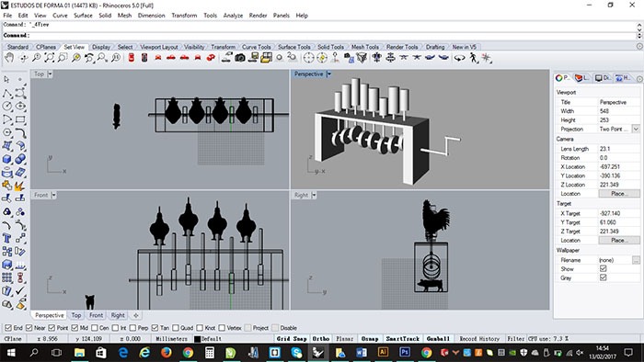
Task: Click the Camera Location Place button
Action: (619, 194)
